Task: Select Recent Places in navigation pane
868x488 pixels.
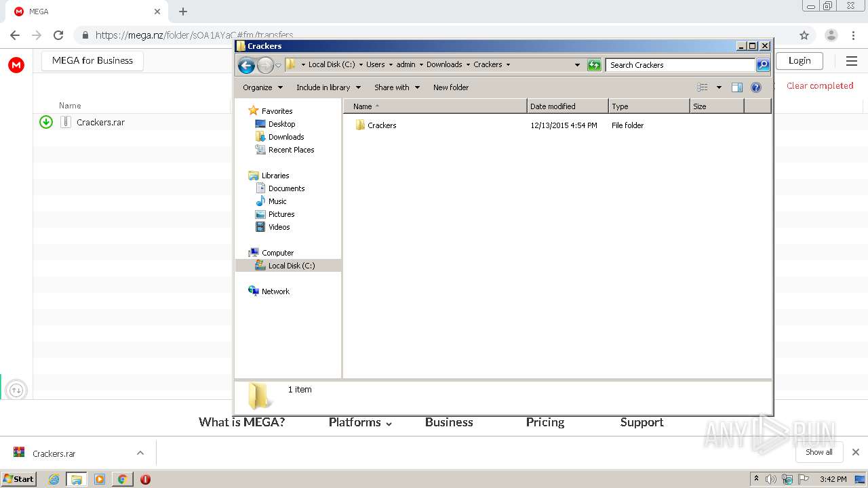Action: [x=291, y=150]
